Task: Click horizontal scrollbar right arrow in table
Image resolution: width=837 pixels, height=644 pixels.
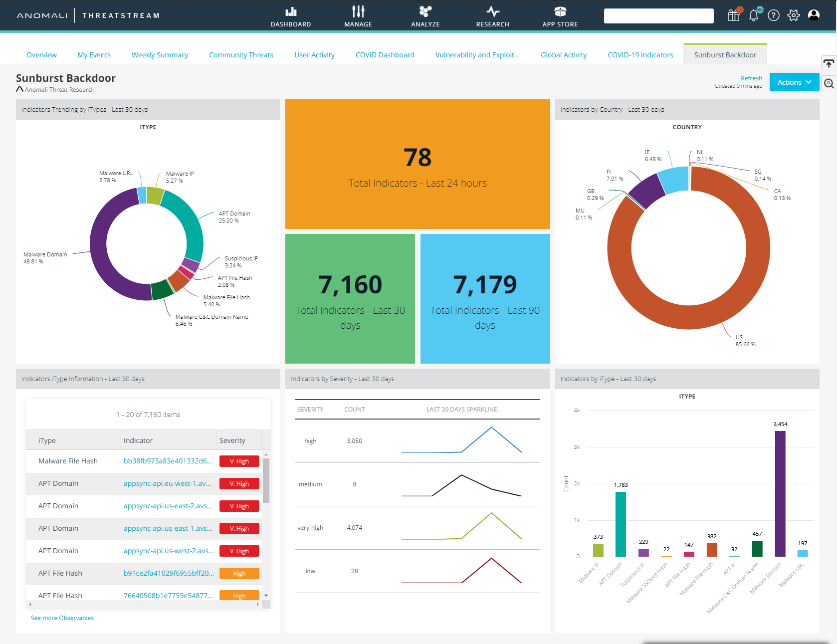Action: click(257, 604)
